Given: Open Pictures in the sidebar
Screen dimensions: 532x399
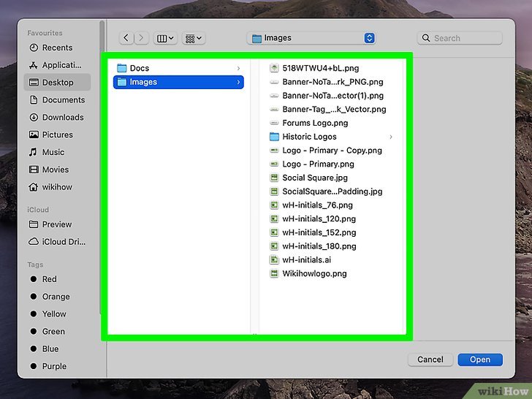Looking at the screenshot, I should click(57, 134).
